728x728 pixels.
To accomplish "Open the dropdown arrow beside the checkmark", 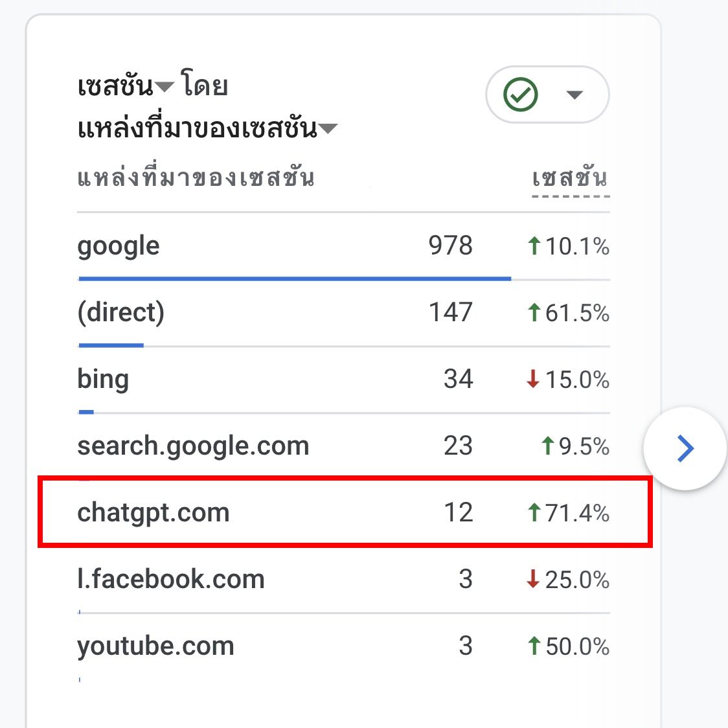I will click(574, 95).
